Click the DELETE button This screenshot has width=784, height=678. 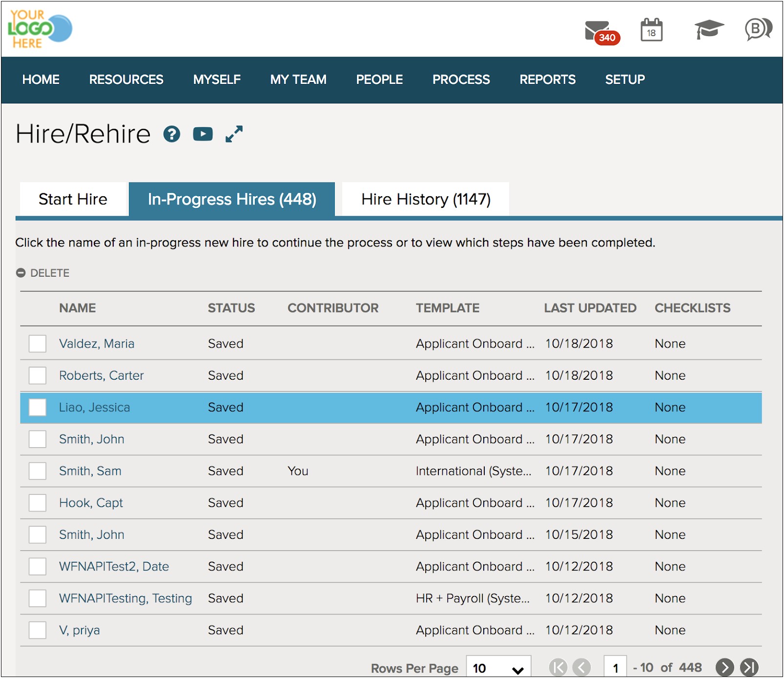[x=43, y=273]
